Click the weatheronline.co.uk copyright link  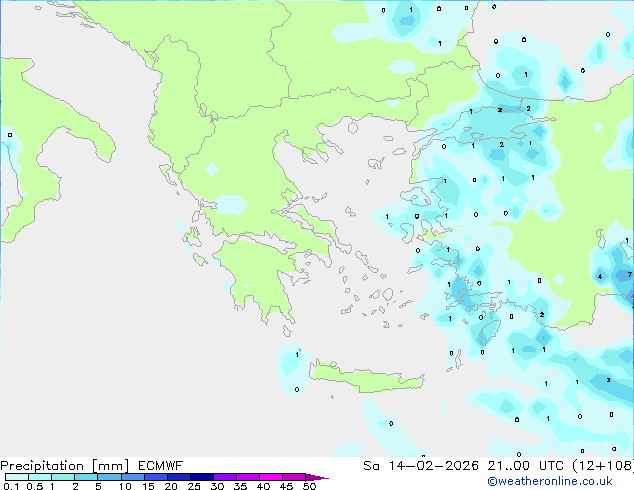tap(550, 481)
